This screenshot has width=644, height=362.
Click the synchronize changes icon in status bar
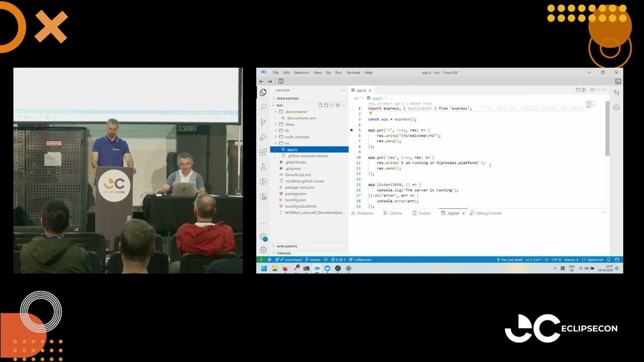pyautogui.click(x=327, y=259)
